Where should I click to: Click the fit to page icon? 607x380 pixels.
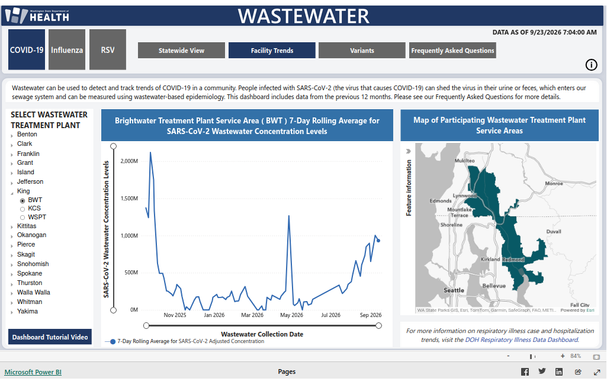[597, 357]
